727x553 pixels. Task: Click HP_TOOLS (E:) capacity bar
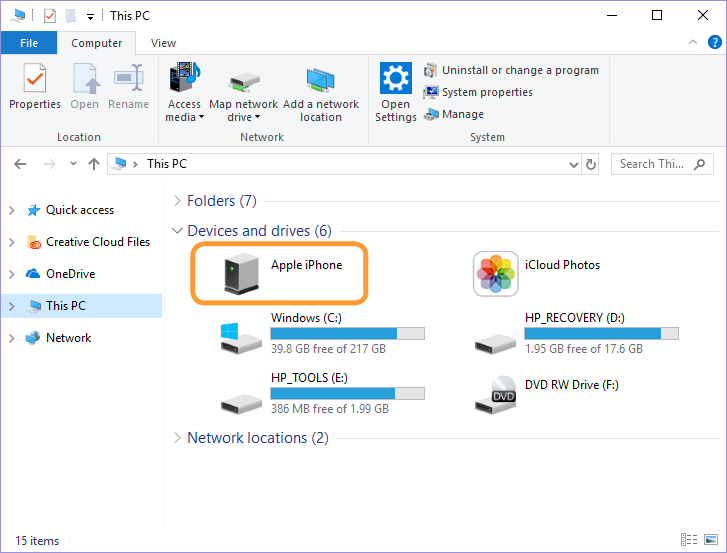point(347,394)
